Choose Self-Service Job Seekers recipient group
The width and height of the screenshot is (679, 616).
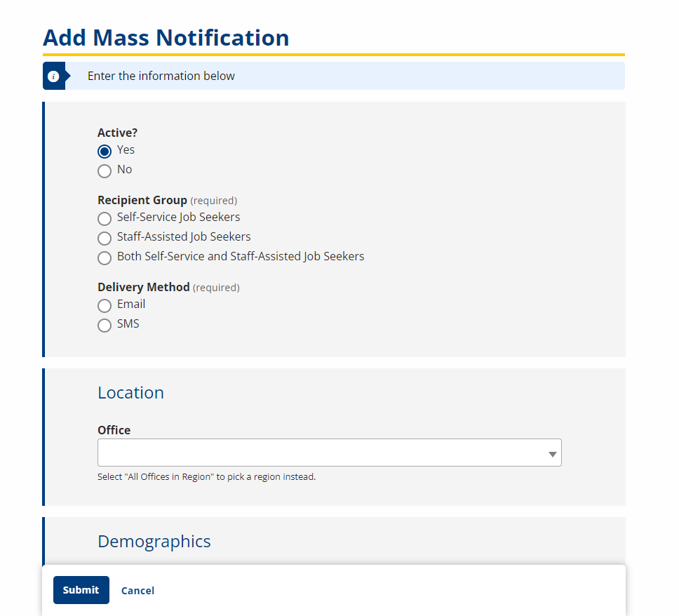tap(105, 218)
